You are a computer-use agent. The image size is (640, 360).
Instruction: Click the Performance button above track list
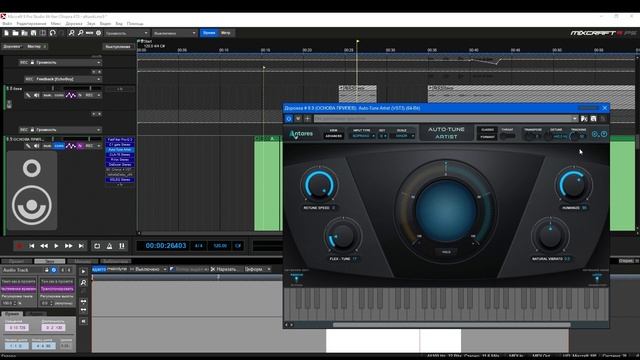click(118, 47)
